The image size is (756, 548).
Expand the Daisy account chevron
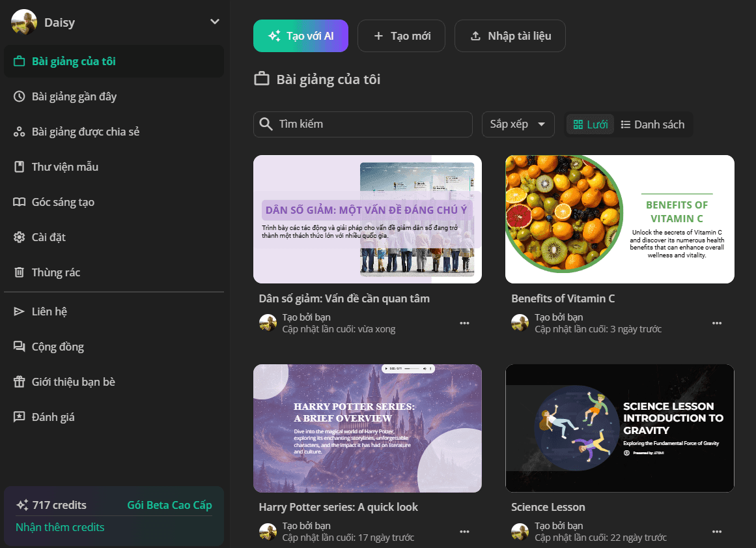click(x=215, y=22)
